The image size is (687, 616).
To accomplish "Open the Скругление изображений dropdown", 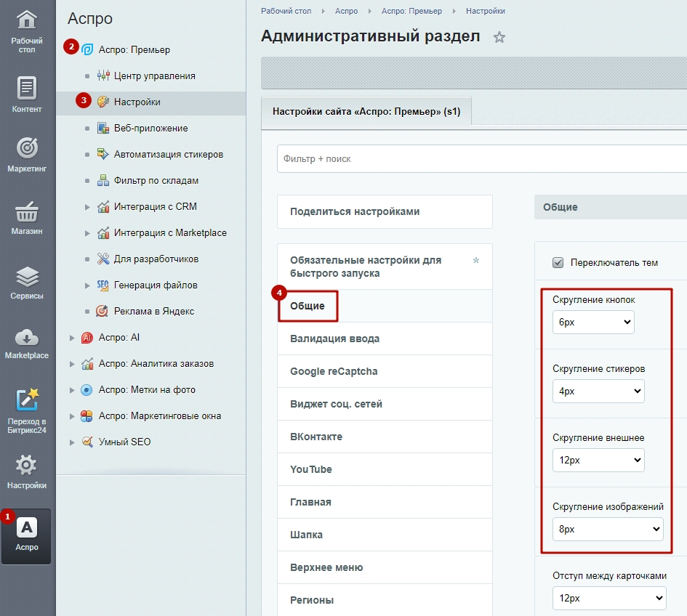I will click(608, 530).
